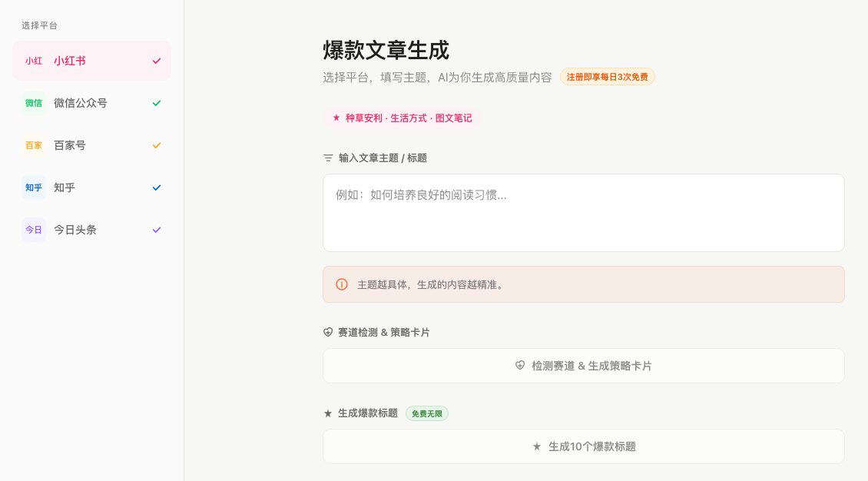Click the star icon inside 生成10个爆款标题 button
This screenshot has width=868, height=481.
click(536, 446)
